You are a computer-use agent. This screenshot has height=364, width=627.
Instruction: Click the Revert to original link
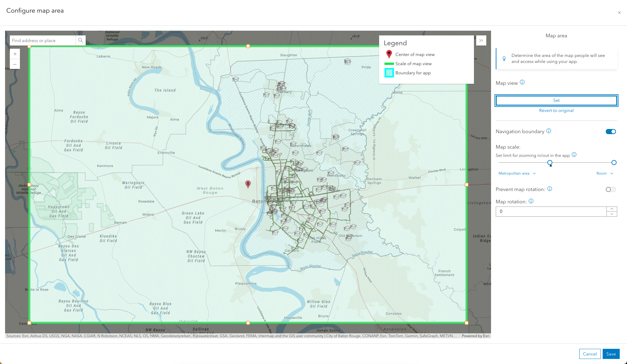556,110
